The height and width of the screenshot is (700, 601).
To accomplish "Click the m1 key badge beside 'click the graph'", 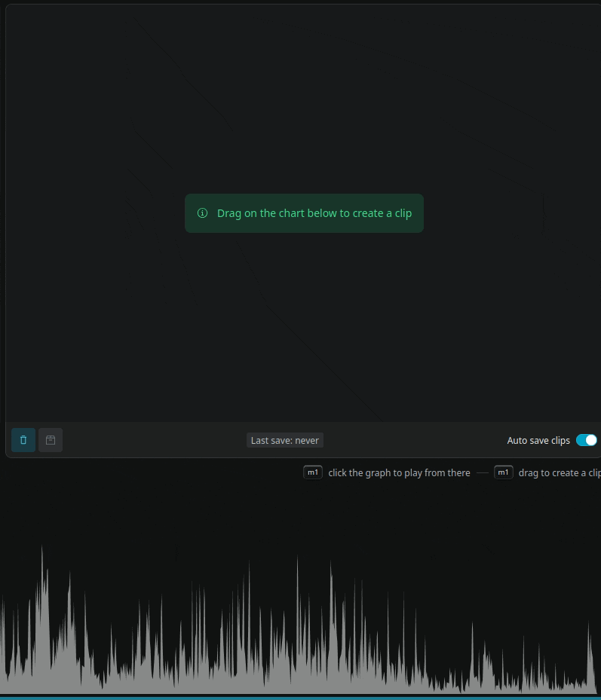I will 313,472.
